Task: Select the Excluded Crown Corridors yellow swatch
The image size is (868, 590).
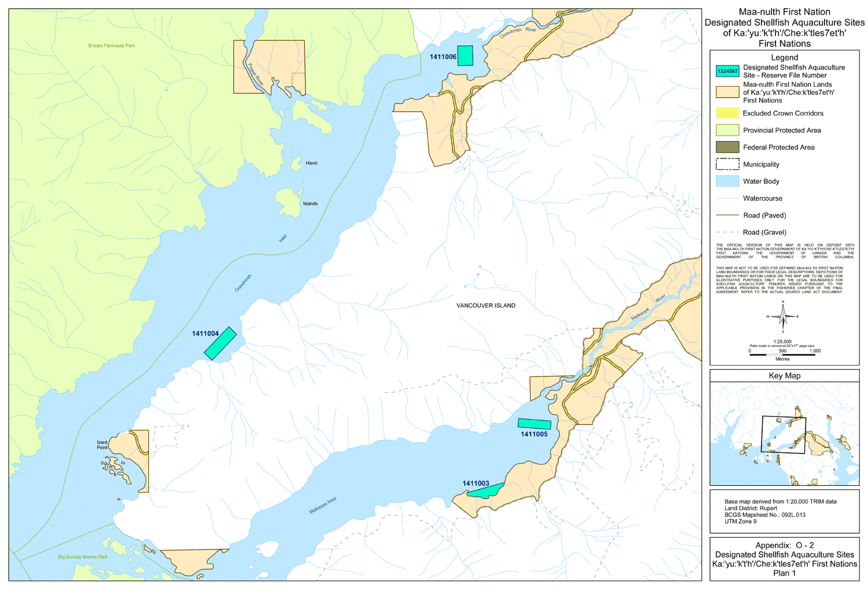Action: click(x=727, y=113)
